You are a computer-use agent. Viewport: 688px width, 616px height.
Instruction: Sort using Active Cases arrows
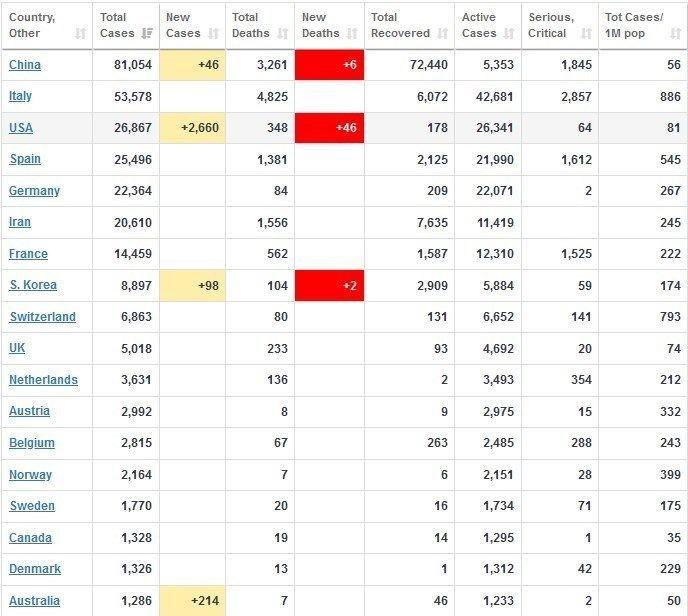tap(509, 33)
